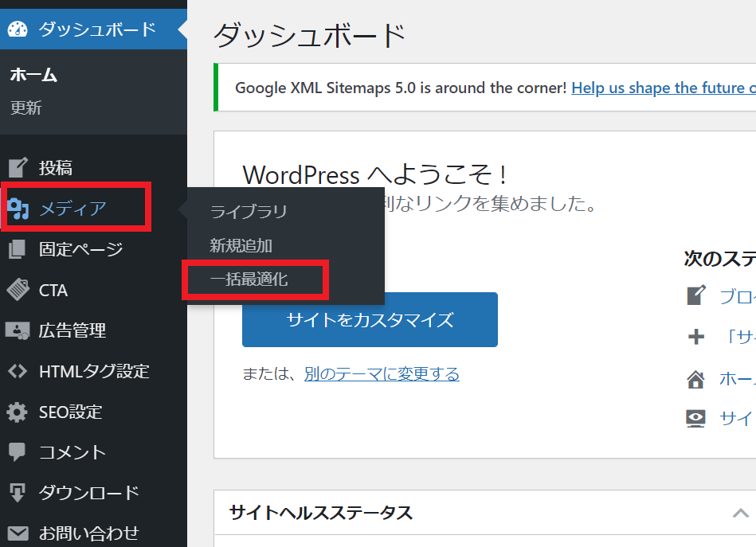Click the サイトヘルスステータス panel heading
Viewport: 756px width, 547px height.
pos(320,513)
